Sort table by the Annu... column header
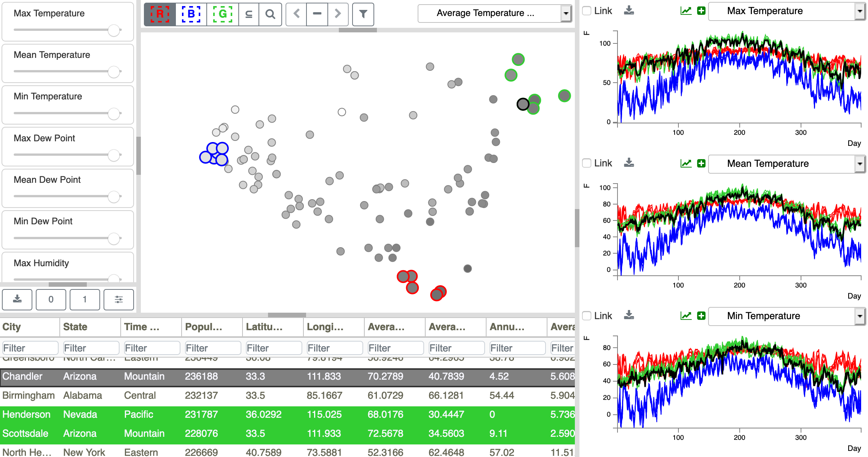Viewport: 868px width, 457px height. [x=517, y=327]
